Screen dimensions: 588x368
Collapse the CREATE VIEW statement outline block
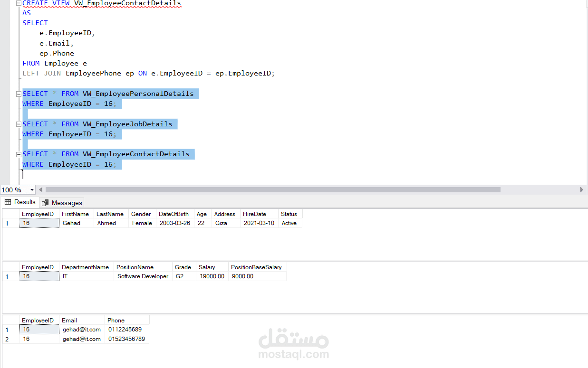pyautogui.click(x=19, y=3)
